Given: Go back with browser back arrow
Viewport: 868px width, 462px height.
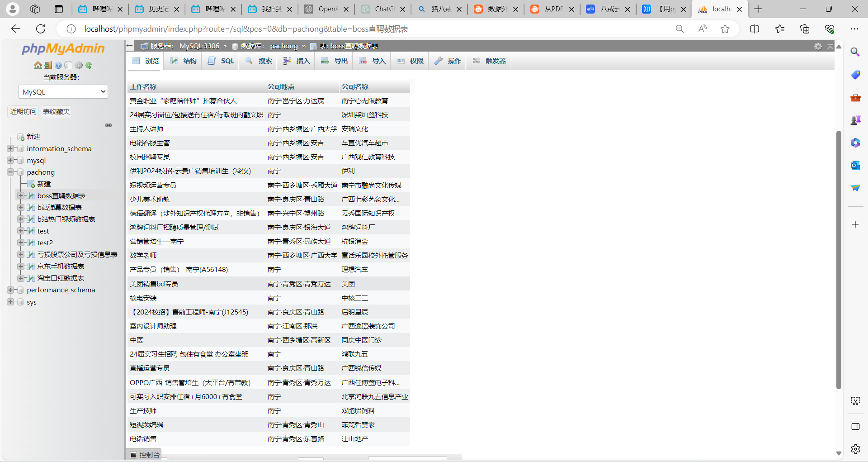Looking at the screenshot, I should tap(16, 29).
